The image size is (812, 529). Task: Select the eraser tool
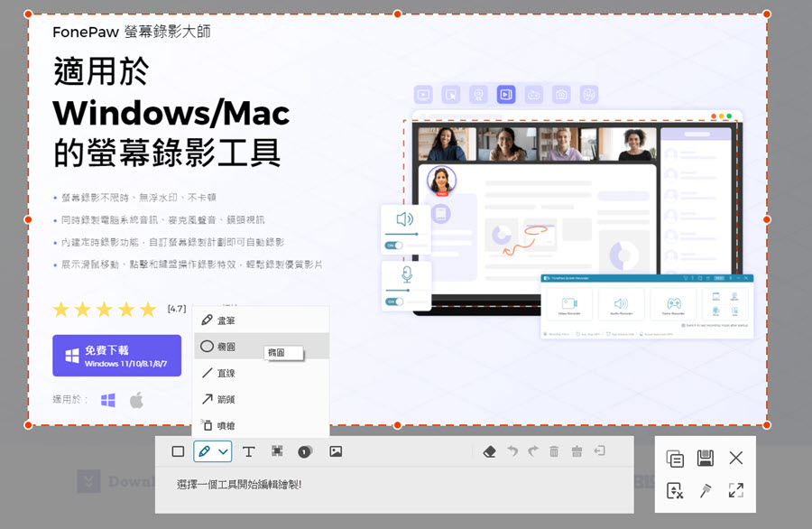pyautogui.click(x=489, y=451)
